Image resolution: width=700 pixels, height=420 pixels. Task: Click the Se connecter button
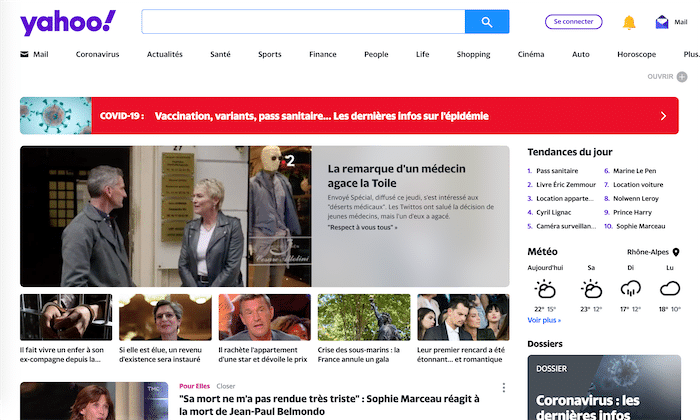tap(573, 21)
